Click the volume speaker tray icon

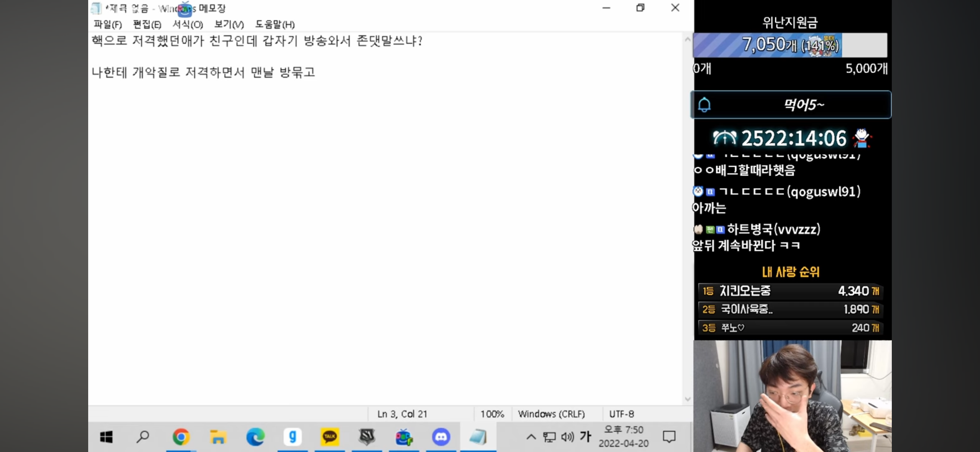pos(567,437)
